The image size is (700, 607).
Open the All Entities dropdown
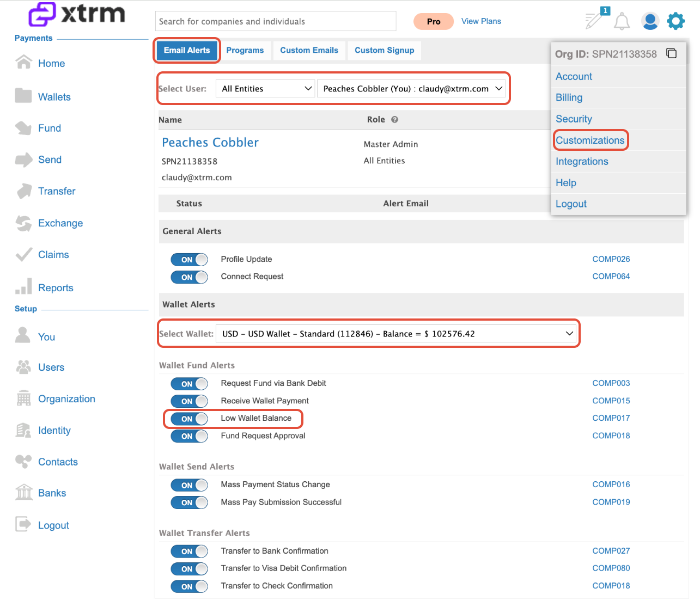265,88
